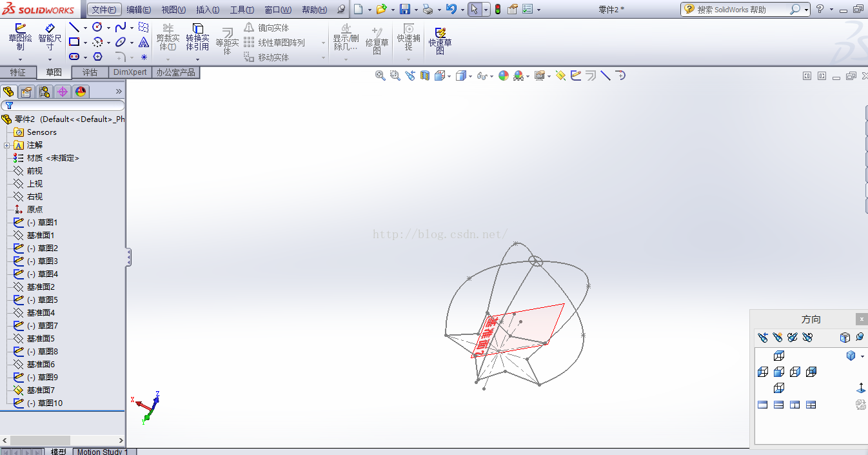The height and width of the screenshot is (455, 868).
Task: Select the Ellipse sketch tool
Action: tap(121, 42)
